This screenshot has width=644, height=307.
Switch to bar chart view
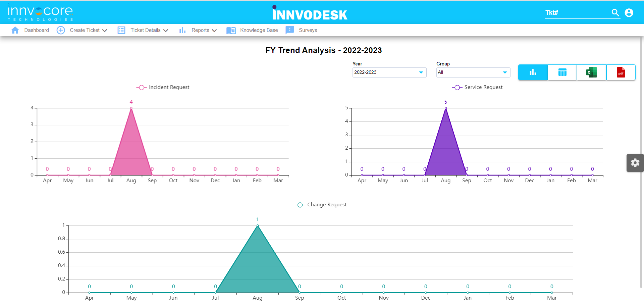tap(533, 72)
